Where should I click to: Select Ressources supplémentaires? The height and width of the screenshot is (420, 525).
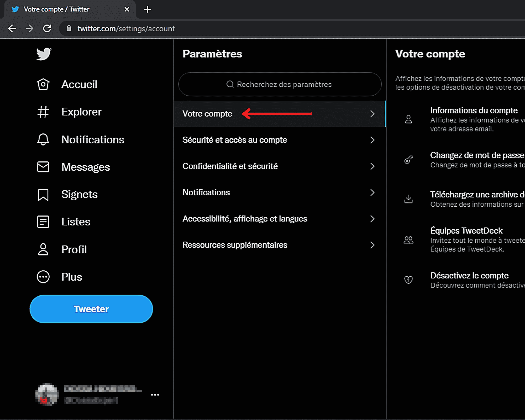click(280, 245)
